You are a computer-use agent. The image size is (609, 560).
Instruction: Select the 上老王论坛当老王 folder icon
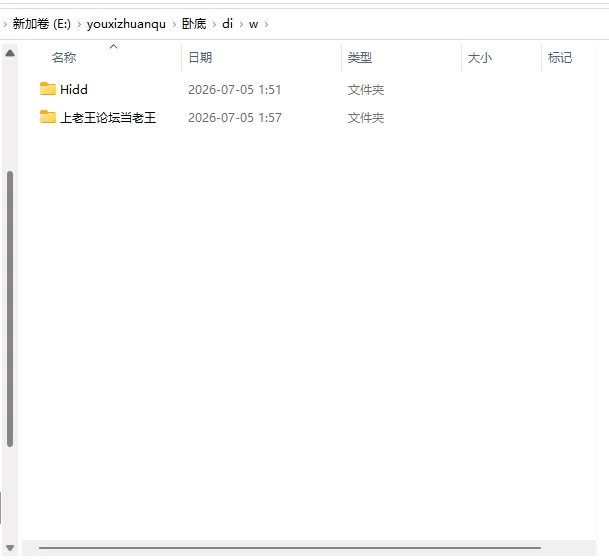[48, 117]
